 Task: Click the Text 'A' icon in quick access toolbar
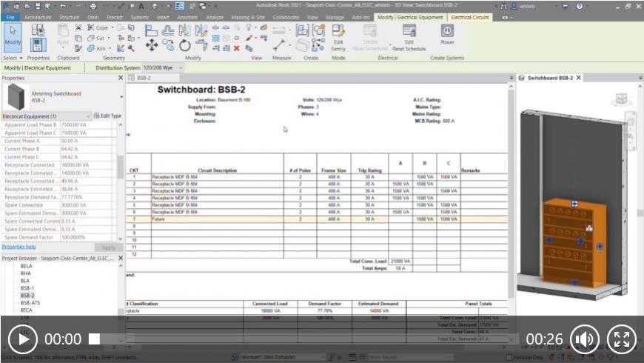coord(141,6)
